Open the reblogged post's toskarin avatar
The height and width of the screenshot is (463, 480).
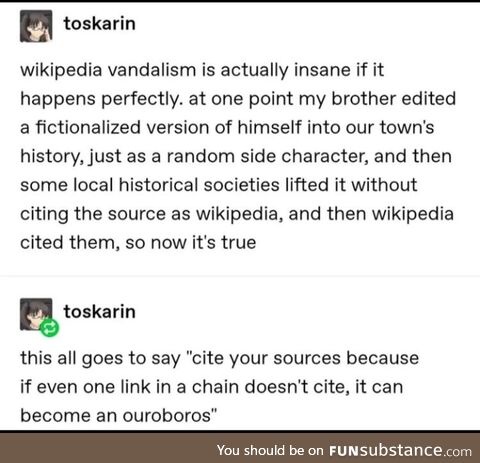(36, 314)
